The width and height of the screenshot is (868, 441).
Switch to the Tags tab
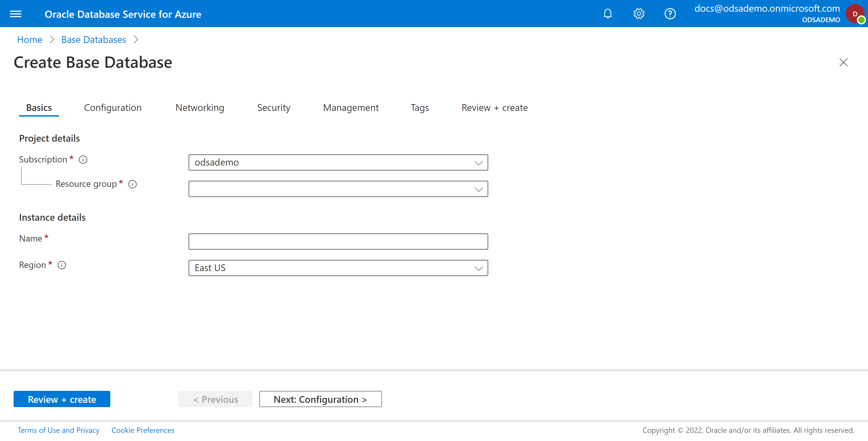tap(420, 108)
